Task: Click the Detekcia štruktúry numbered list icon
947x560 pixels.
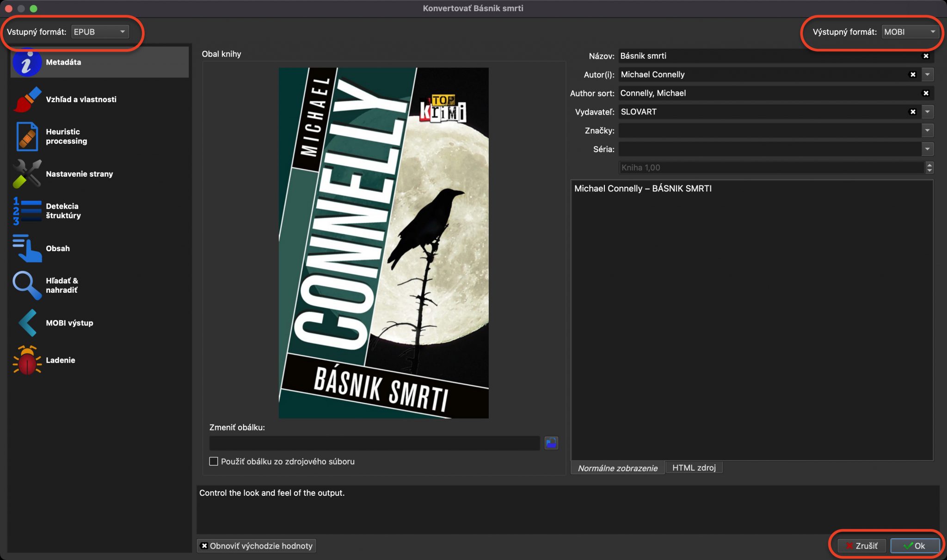Action: tap(27, 211)
